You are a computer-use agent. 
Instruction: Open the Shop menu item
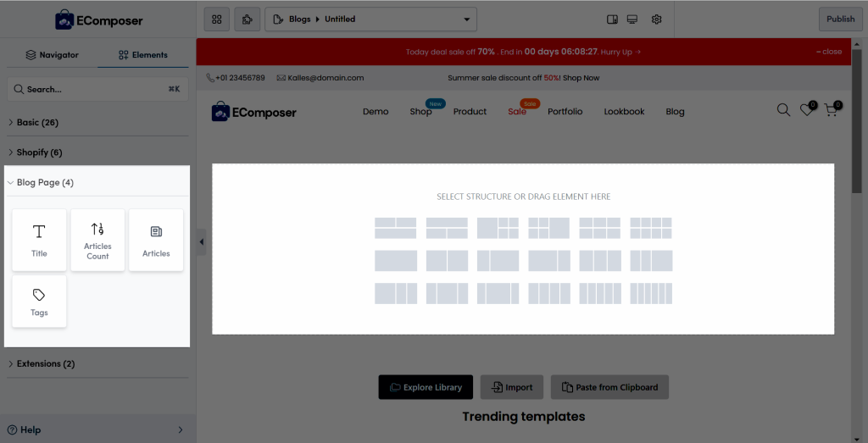pyautogui.click(x=420, y=111)
